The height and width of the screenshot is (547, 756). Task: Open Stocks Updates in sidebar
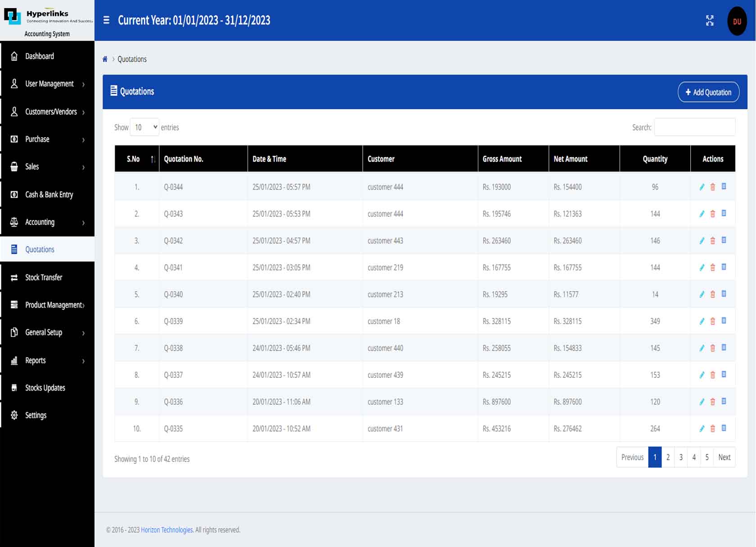click(47, 388)
